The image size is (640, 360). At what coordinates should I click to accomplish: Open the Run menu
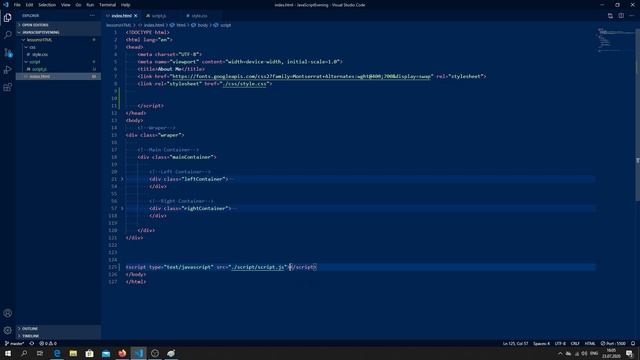coord(90,5)
